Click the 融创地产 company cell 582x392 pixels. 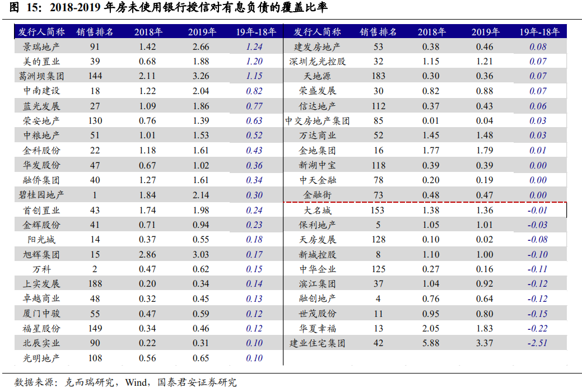(318, 299)
